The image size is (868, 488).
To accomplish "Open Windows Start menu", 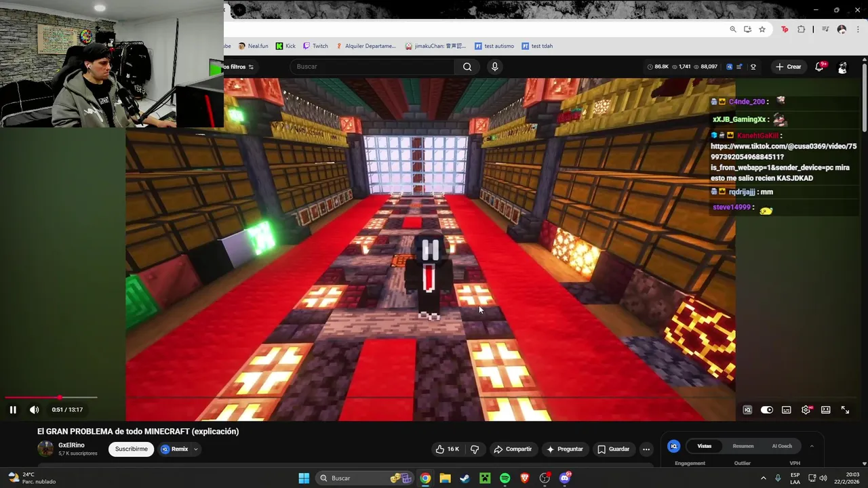I will tap(304, 478).
